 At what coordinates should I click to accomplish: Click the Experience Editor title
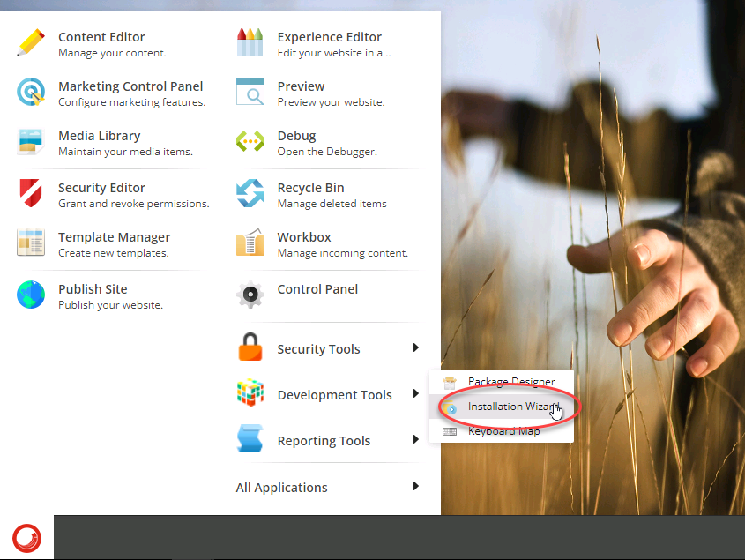click(x=329, y=37)
